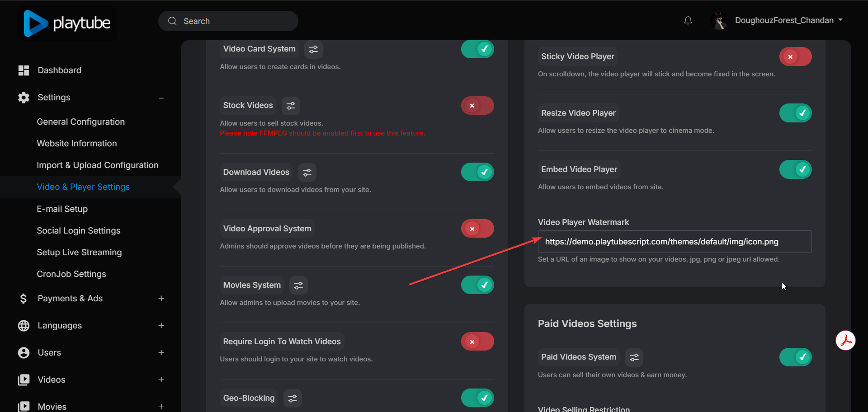The height and width of the screenshot is (412, 868).
Task: Open Movies System settings sliders icon
Action: (298, 286)
